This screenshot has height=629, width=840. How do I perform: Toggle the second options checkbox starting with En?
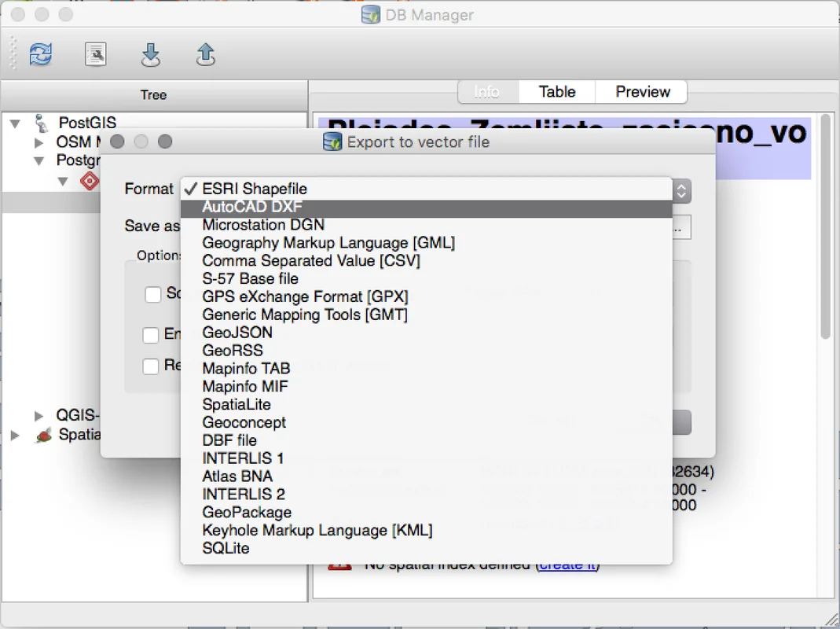coord(151,336)
